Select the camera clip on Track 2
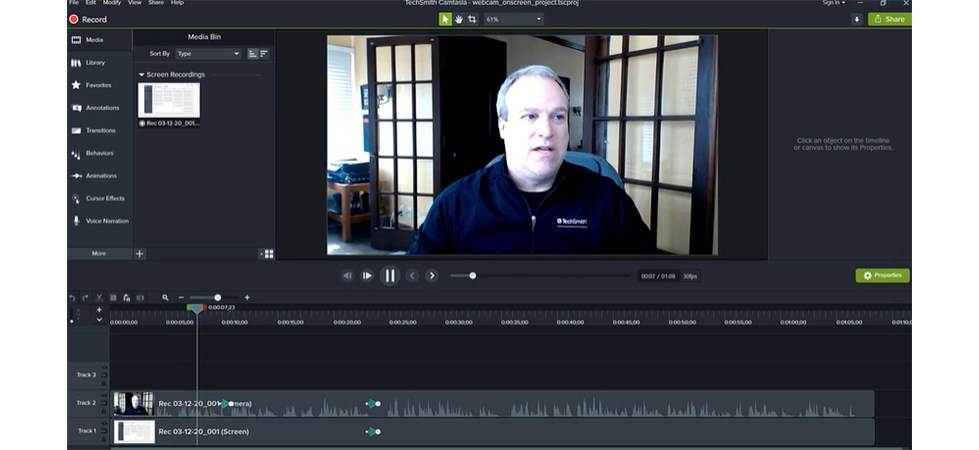Screen dimensions: 979x450 click(493, 404)
